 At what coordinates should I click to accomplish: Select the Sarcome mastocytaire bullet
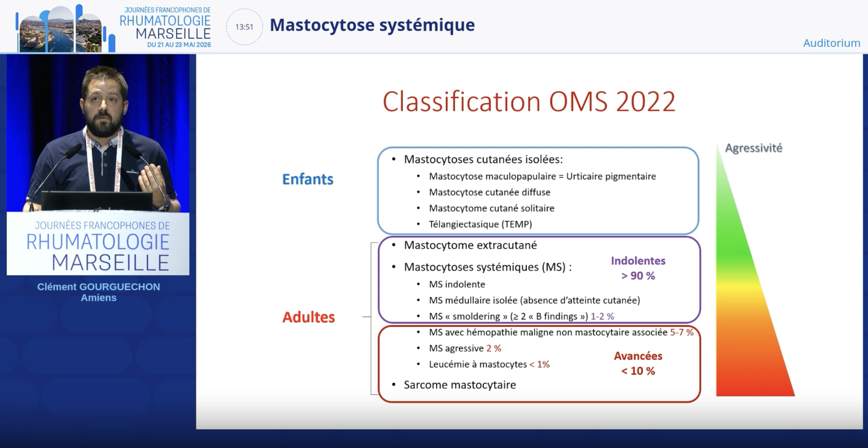(x=460, y=385)
